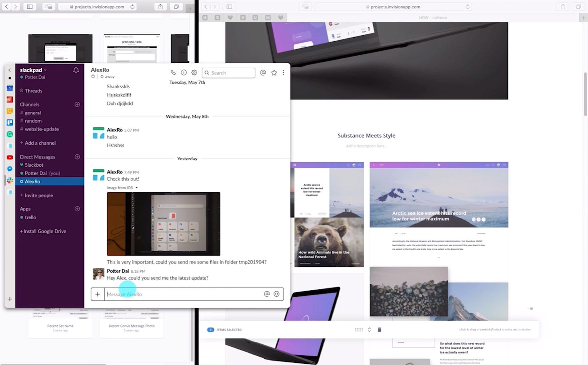This screenshot has width=588, height=365.
Task: Collapse the Image from iOS attachment
Action: (x=137, y=188)
